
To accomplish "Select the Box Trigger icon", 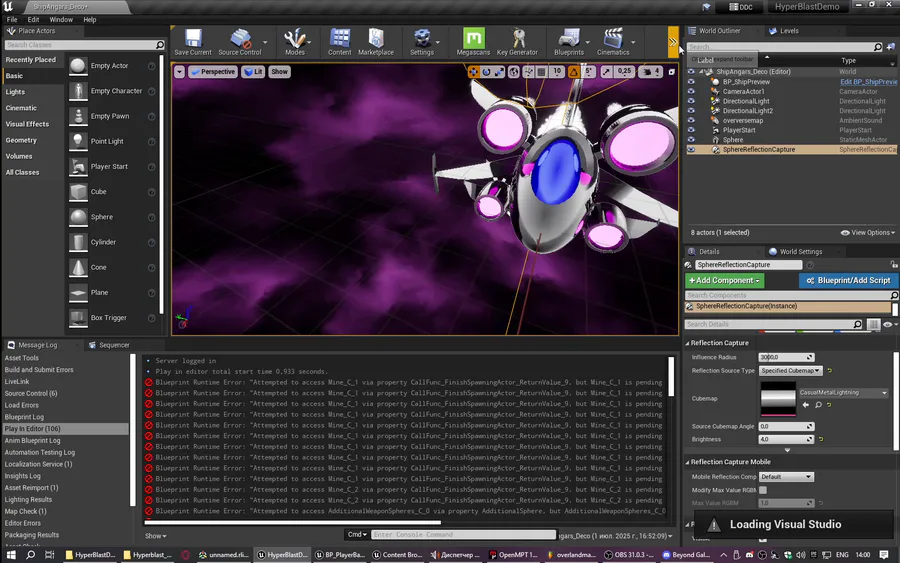I will pyautogui.click(x=78, y=318).
